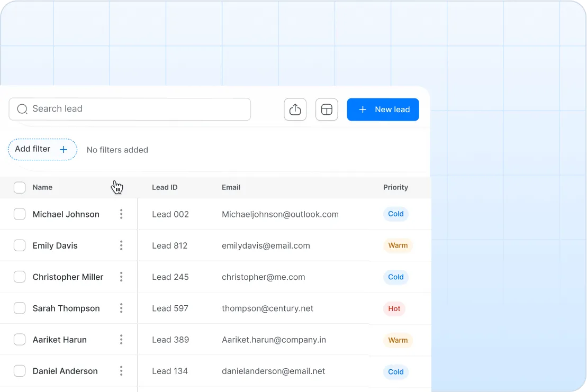
Task: Check the box for Michael Johnson
Action: 20,214
